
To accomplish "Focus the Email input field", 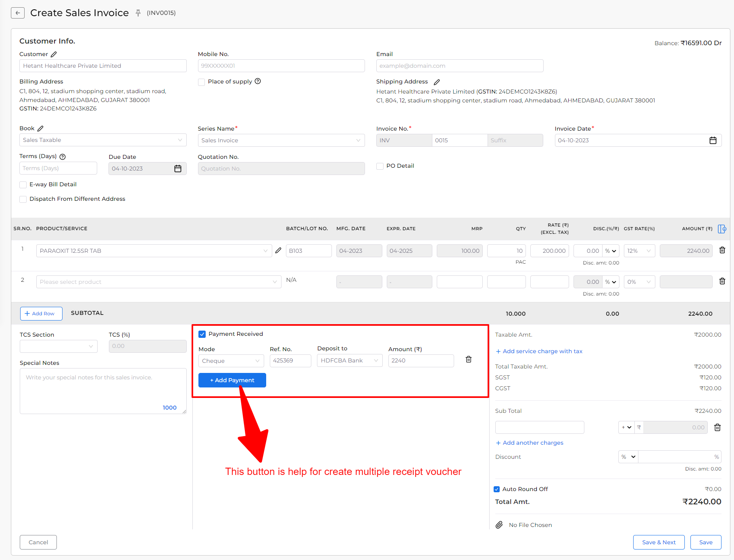I will pos(460,66).
